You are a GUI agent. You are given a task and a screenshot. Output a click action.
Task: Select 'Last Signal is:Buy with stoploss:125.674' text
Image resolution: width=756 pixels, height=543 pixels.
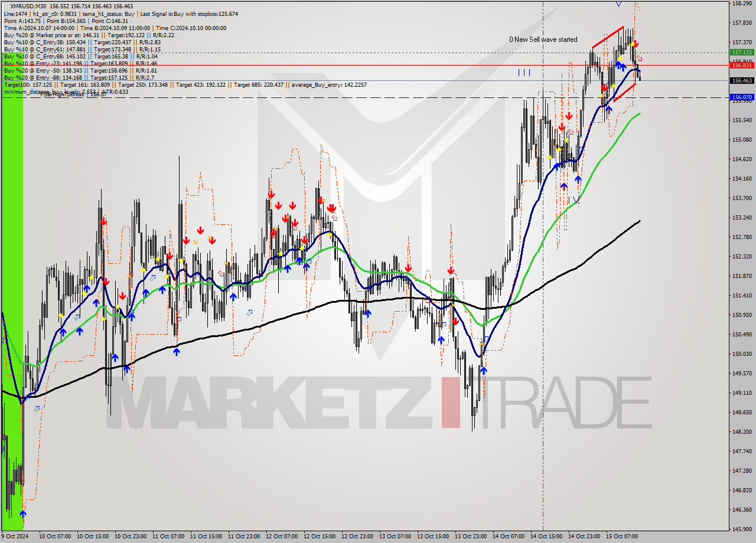click(x=188, y=14)
